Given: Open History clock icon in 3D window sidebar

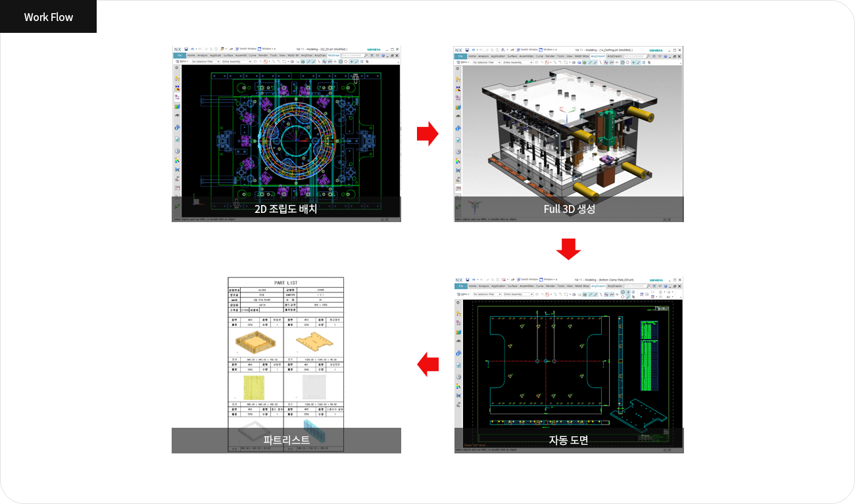Looking at the screenshot, I should (x=458, y=152).
